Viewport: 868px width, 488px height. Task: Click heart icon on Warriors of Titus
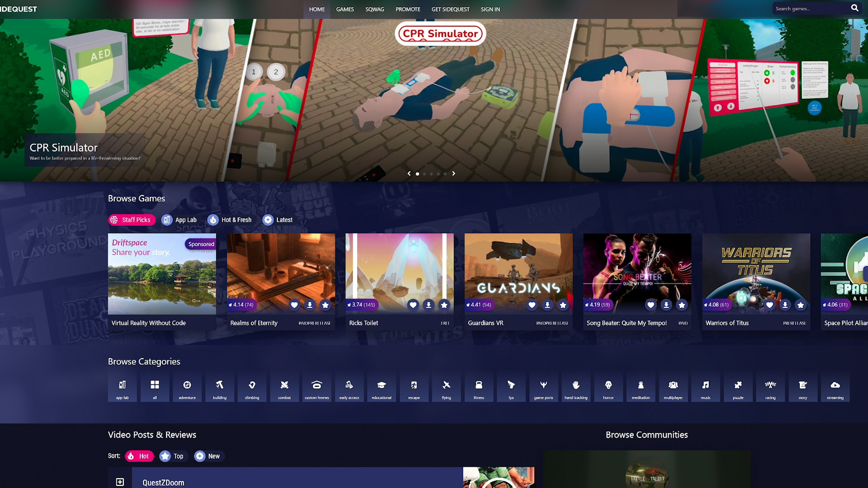tap(769, 305)
